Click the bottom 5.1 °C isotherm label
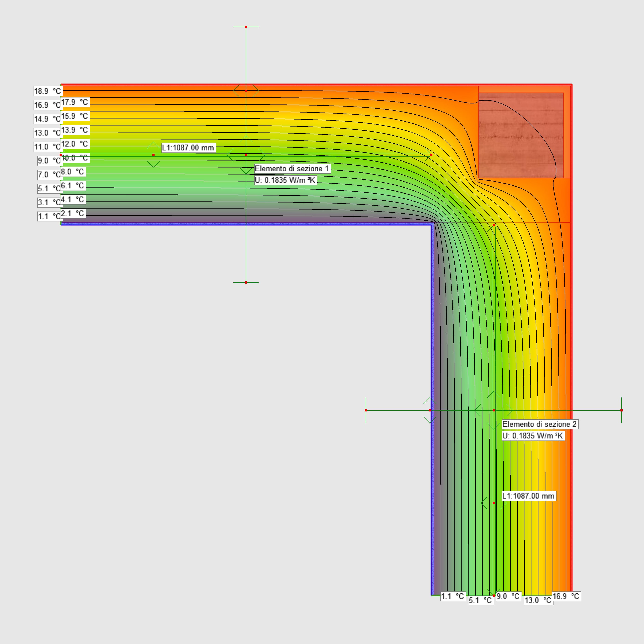The height and width of the screenshot is (644, 644). (481, 600)
